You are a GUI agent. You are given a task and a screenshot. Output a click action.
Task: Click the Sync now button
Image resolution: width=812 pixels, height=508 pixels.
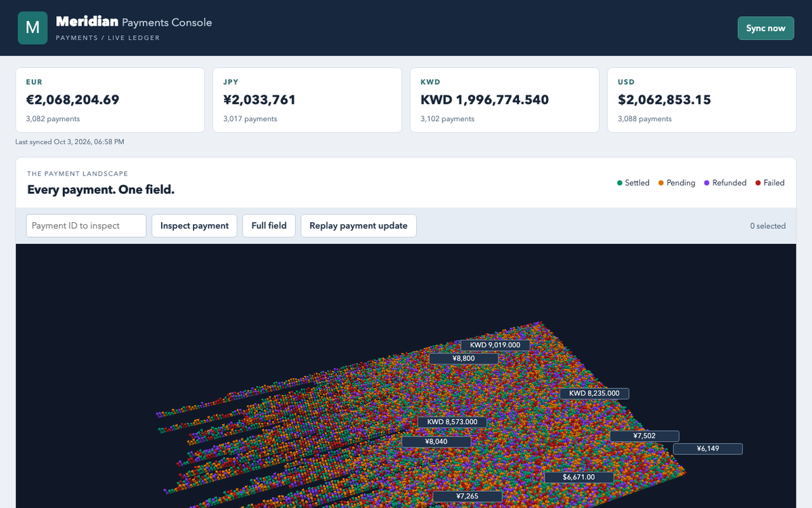[x=765, y=28]
